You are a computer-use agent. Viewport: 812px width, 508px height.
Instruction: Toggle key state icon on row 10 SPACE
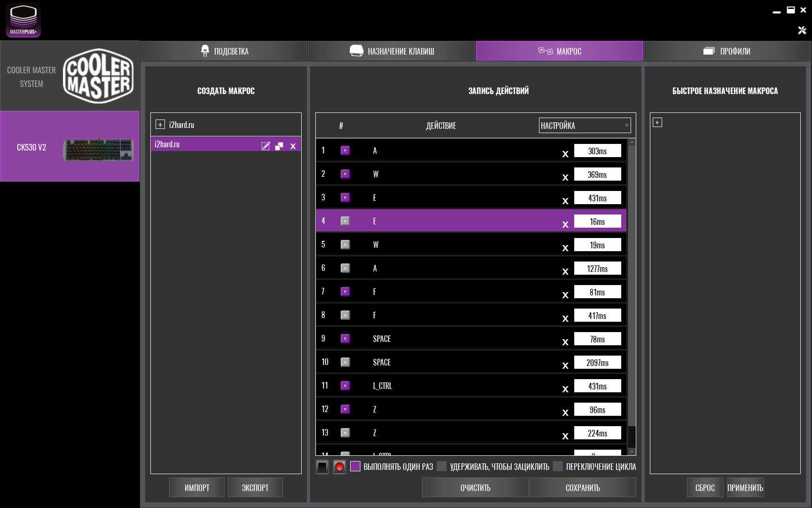(x=345, y=362)
